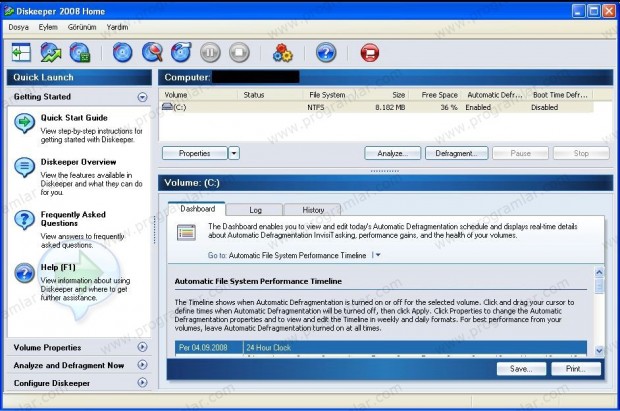Click the volume properties disc toolbar icon
Image resolution: width=620 pixels, height=411 pixels.
tap(80, 53)
